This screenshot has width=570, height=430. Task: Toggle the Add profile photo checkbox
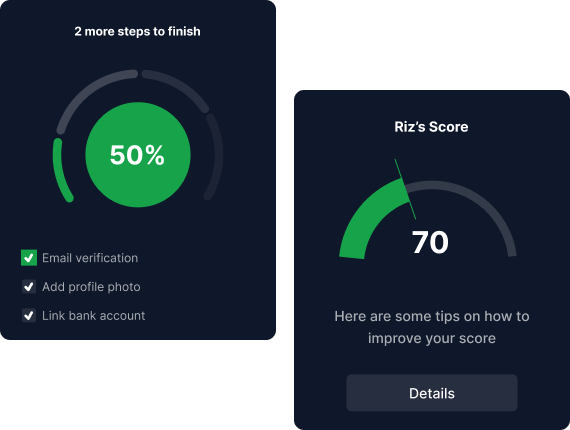coord(29,287)
